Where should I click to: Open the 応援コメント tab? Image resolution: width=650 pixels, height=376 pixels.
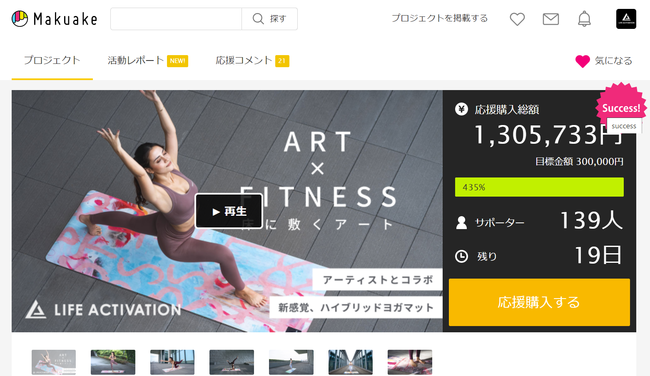(x=252, y=61)
